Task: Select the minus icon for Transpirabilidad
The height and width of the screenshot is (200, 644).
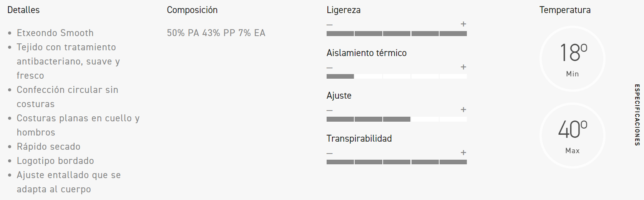Action: pos(330,154)
